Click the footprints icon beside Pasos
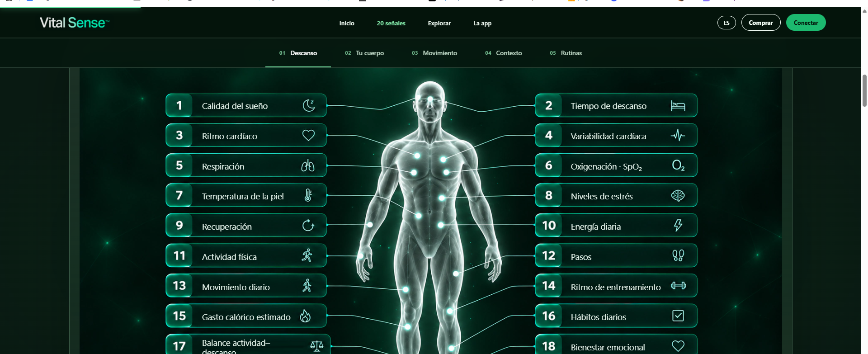 tap(678, 255)
